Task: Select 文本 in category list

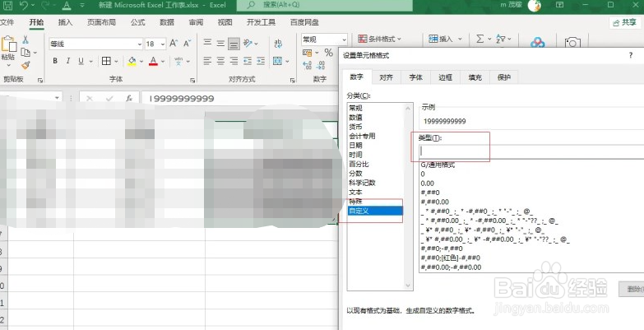Action: pos(355,193)
